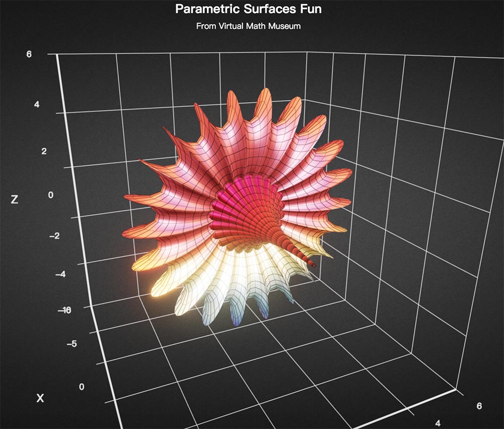Select the X-axis tick label -5
The image size is (504, 429).
[x=72, y=344]
